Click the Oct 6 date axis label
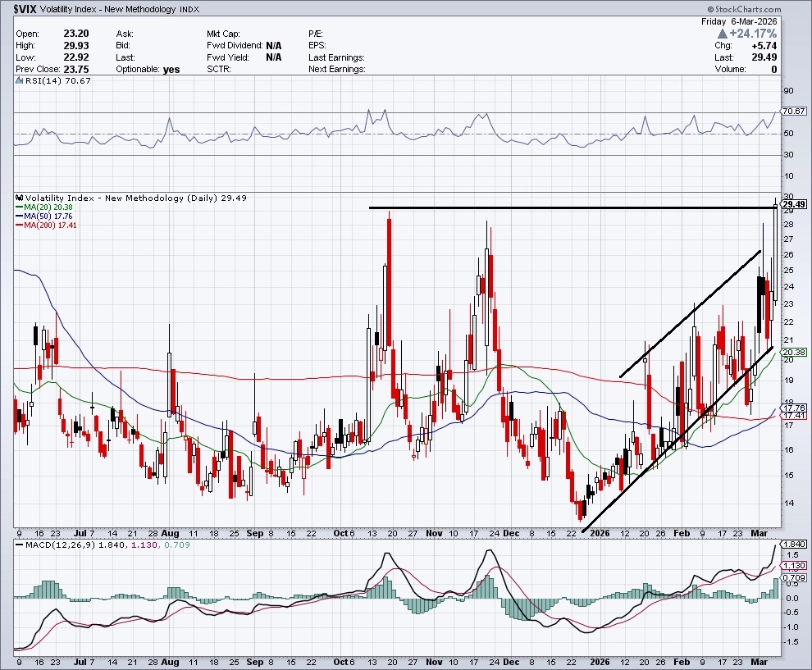812x670 pixels. [344, 532]
